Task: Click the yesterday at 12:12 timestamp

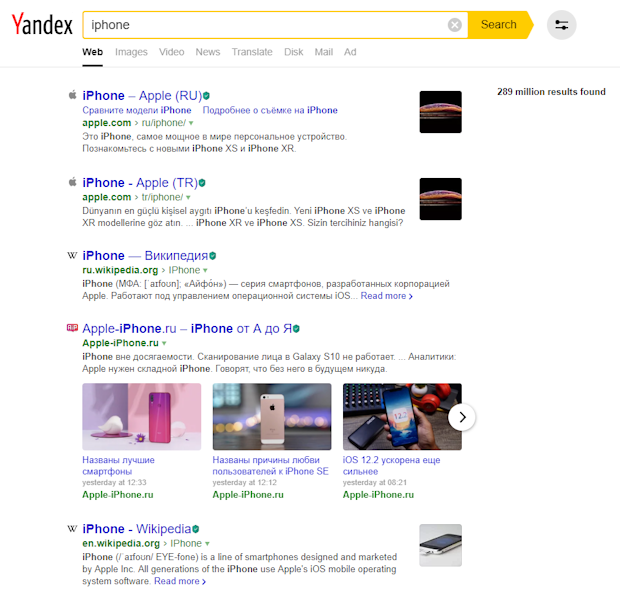Action: point(244,483)
